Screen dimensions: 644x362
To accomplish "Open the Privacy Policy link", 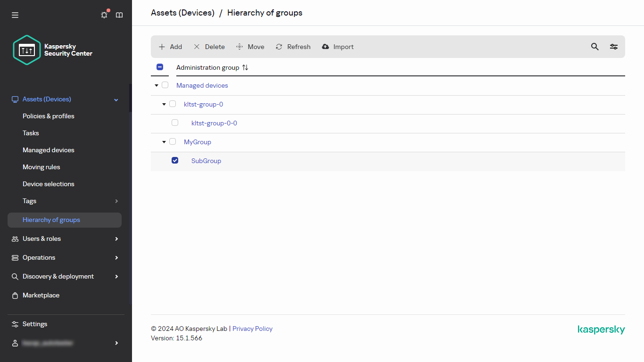I will tap(252, 329).
